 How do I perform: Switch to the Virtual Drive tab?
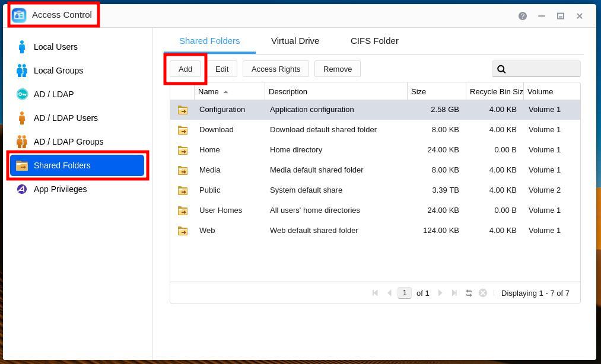click(x=295, y=41)
